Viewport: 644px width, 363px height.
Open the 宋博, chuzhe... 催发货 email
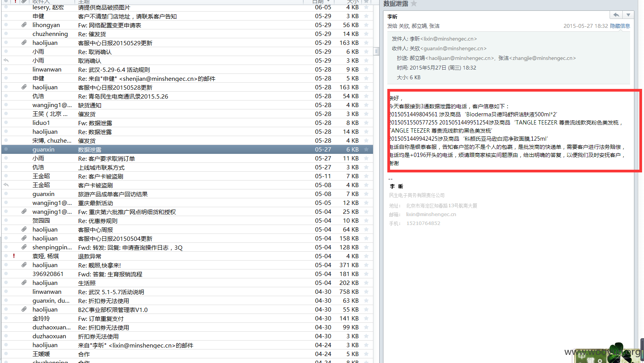[x=187, y=141]
